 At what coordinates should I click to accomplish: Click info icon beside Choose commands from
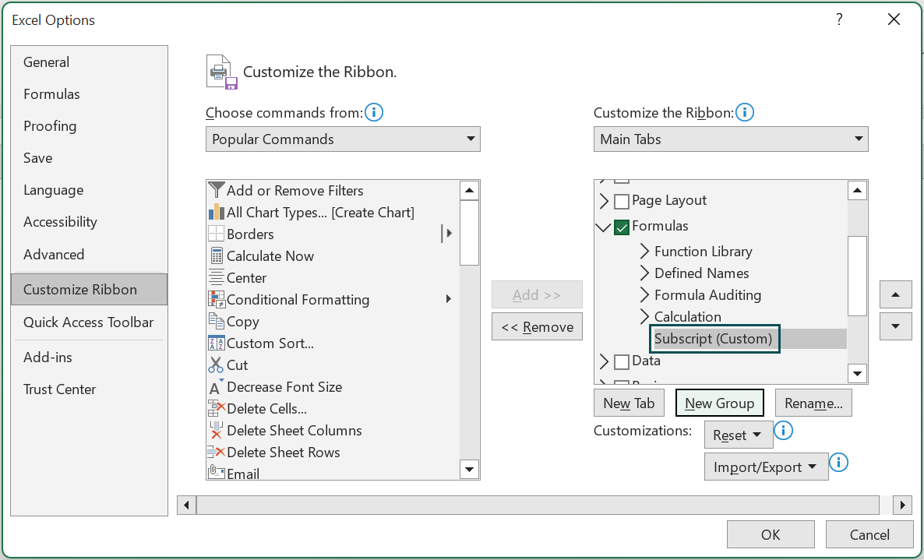374,112
